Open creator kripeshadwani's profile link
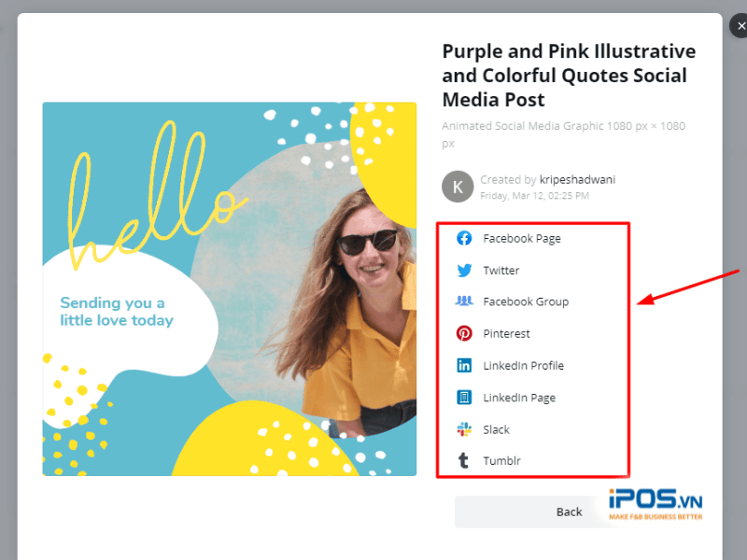This screenshot has height=560, width=747. point(577,179)
